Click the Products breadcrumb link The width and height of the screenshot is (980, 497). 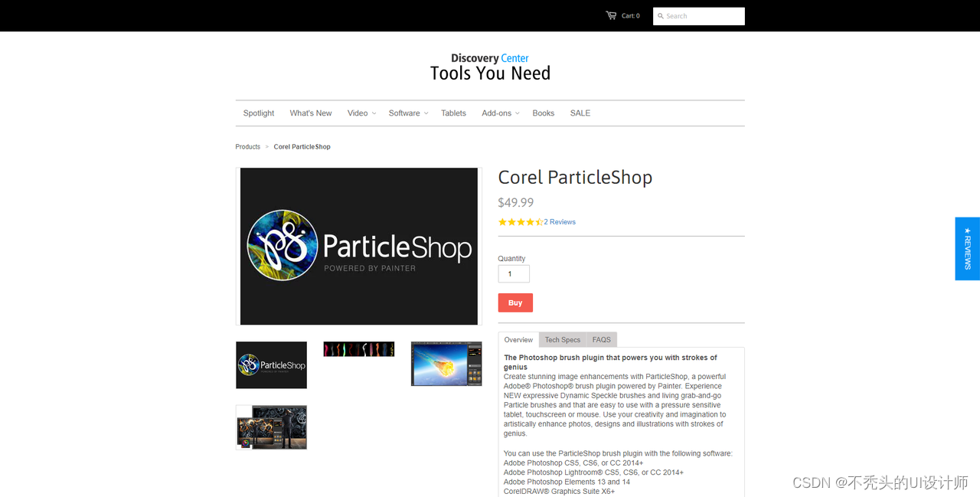pyautogui.click(x=248, y=147)
